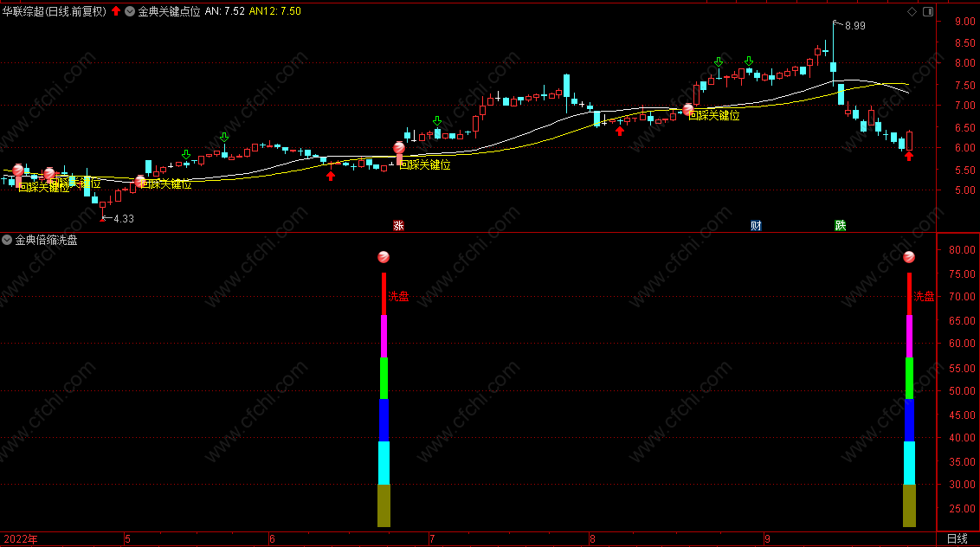This screenshot has width=980, height=547.
Task: Click the 金典倍缩洗盘 indicator name
Action: coord(46,240)
